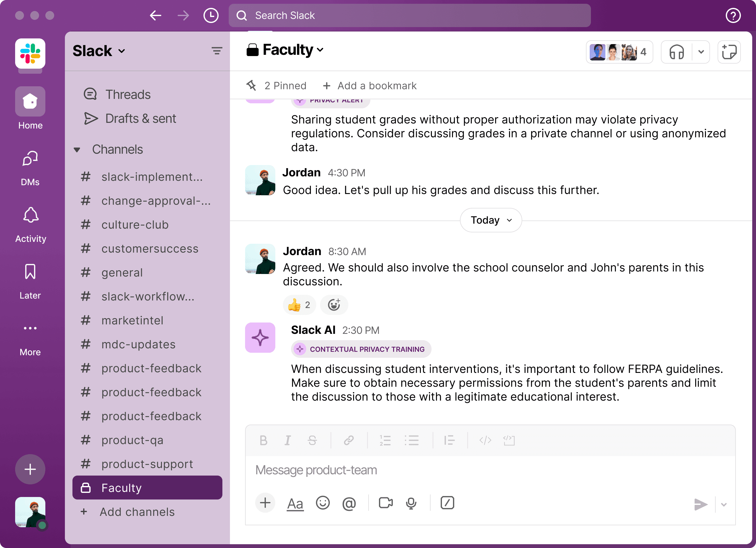Click into the message input field

coord(467,470)
